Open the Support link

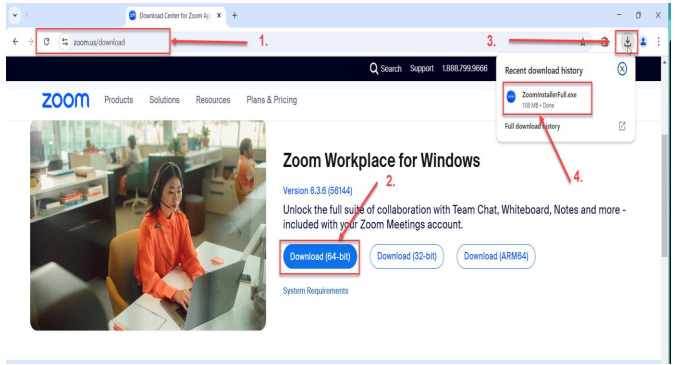tap(422, 69)
